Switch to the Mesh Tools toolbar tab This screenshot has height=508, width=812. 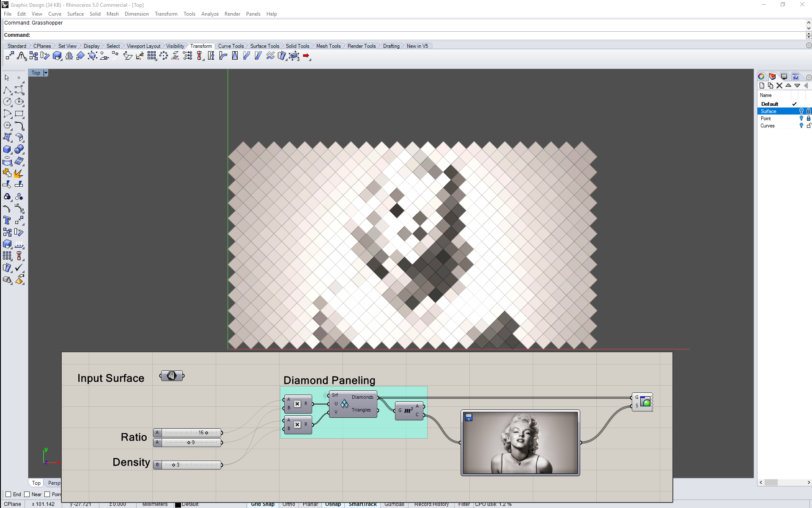pyautogui.click(x=328, y=46)
